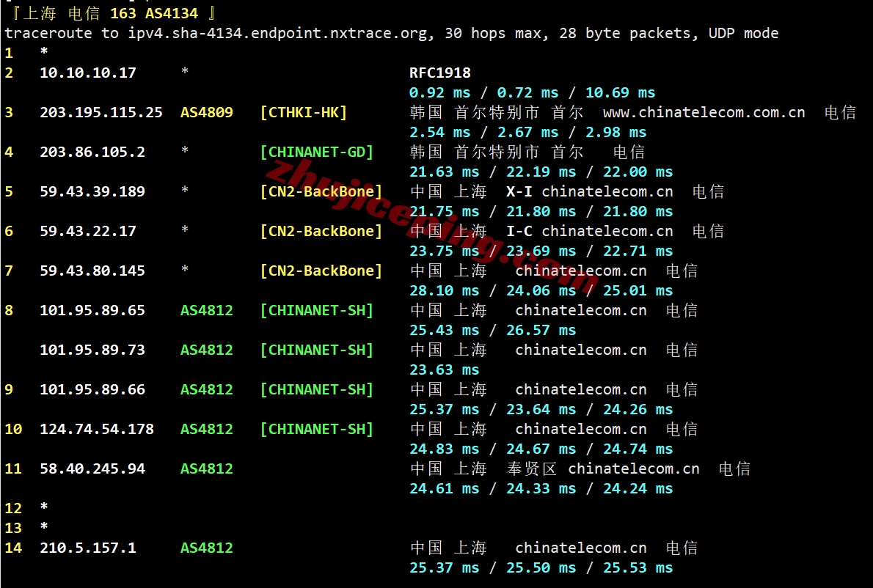
Task: Select IP address 101.95.89.66
Action: [92, 389]
